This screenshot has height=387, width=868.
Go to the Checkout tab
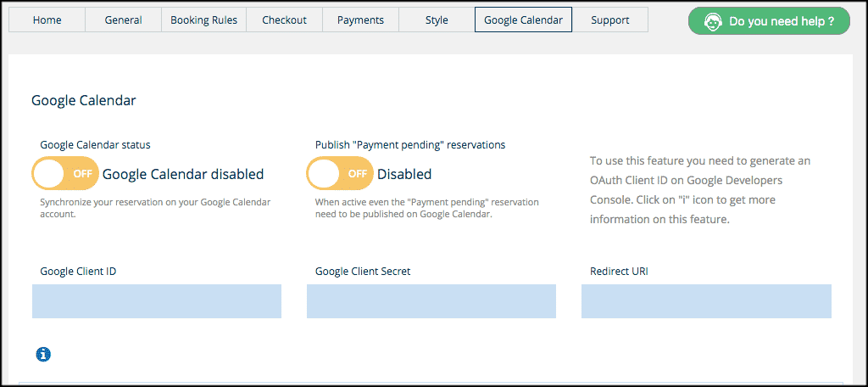(285, 20)
